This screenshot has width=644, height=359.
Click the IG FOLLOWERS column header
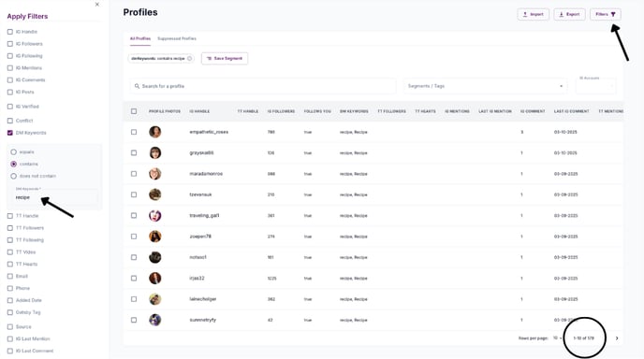point(281,111)
